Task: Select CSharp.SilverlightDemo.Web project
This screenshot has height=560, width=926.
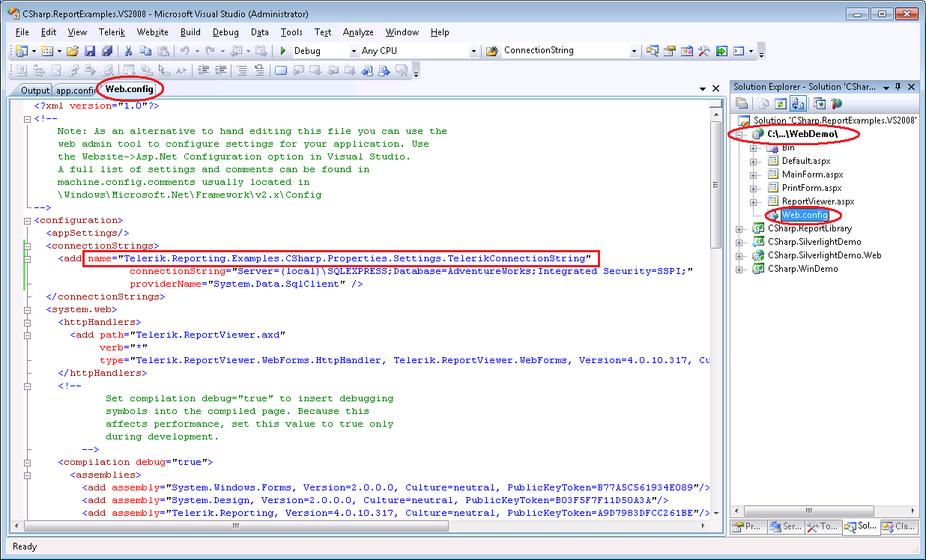Action: [824, 255]
